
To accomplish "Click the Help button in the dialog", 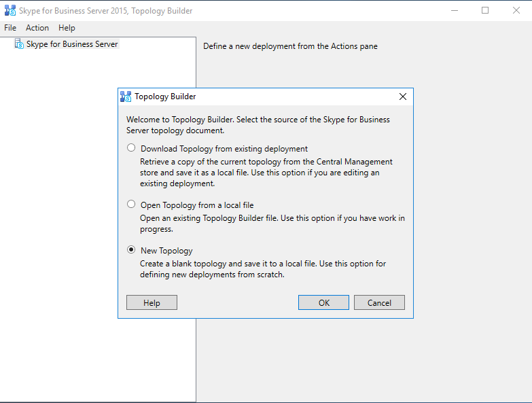I will tap(152, 302).
